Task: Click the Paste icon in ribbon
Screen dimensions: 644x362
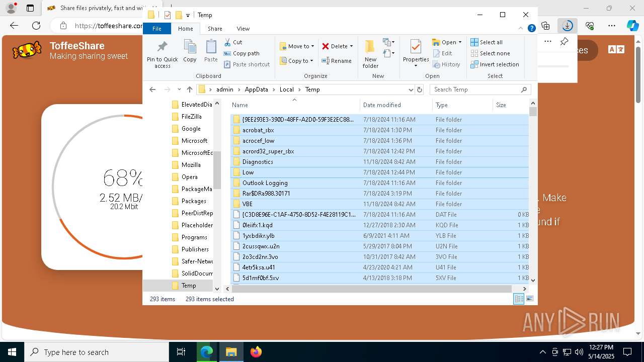Action: 211,51
